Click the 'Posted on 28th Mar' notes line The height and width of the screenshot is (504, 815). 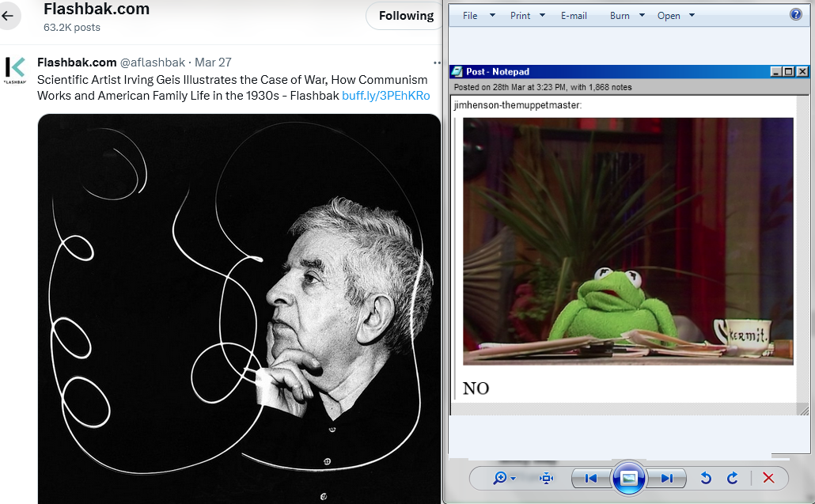[x=543, y=87]
